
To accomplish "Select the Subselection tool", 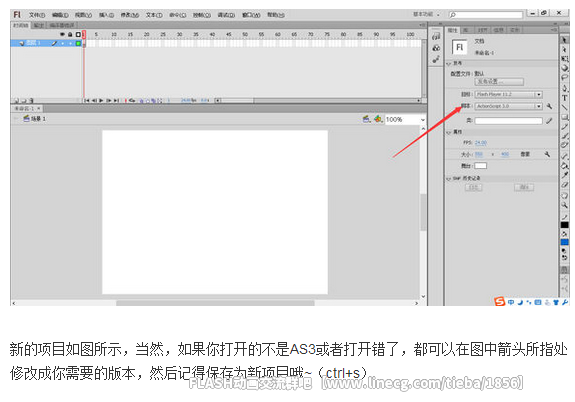I will 564,49.
